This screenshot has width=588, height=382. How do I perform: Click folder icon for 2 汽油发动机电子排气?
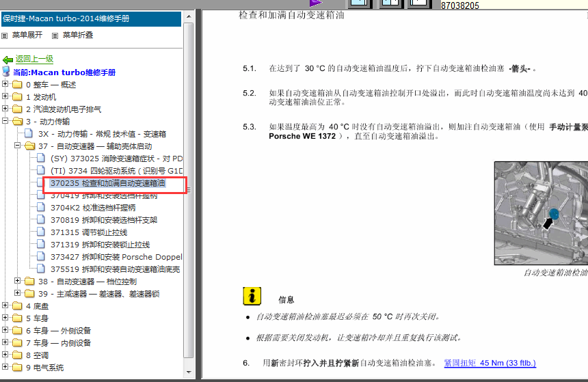coord(17,109)
